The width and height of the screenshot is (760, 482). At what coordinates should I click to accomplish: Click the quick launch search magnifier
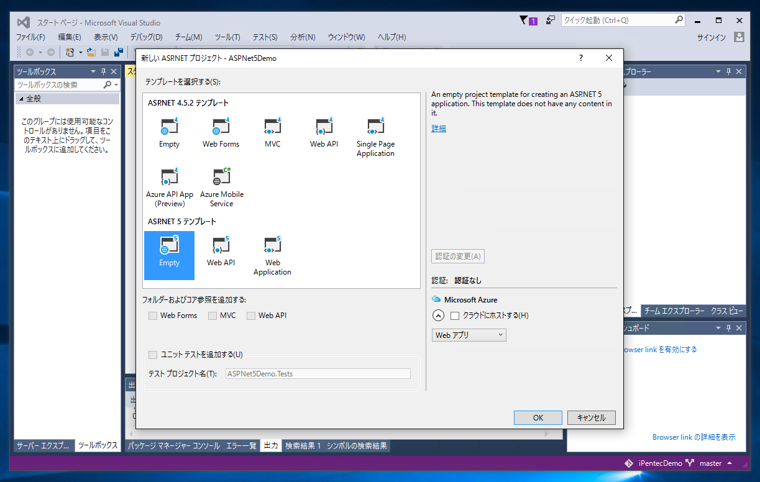pos(679,20)
